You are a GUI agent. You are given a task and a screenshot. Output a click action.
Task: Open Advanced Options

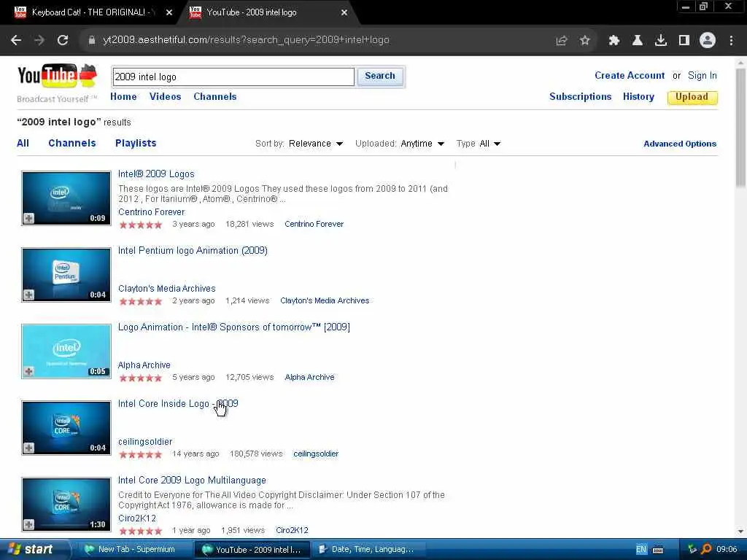tap(680, 144)
